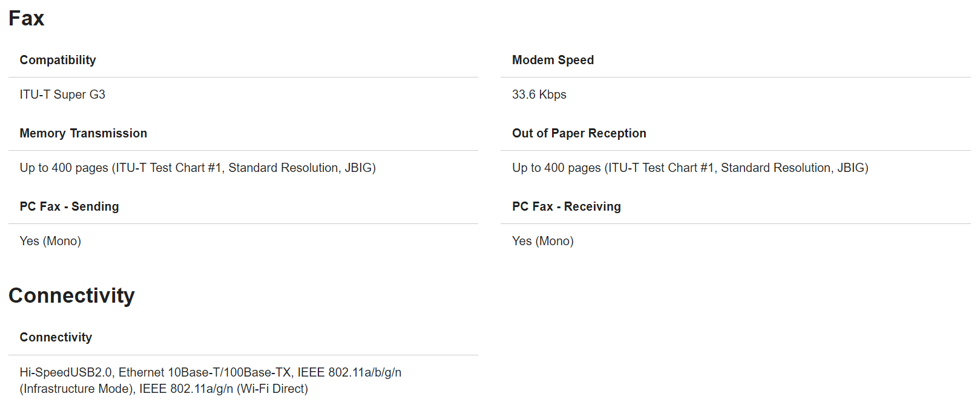Click Yes (Mono) under PC Fax - Sending
The image size is (980, 405).
(50, 241)
